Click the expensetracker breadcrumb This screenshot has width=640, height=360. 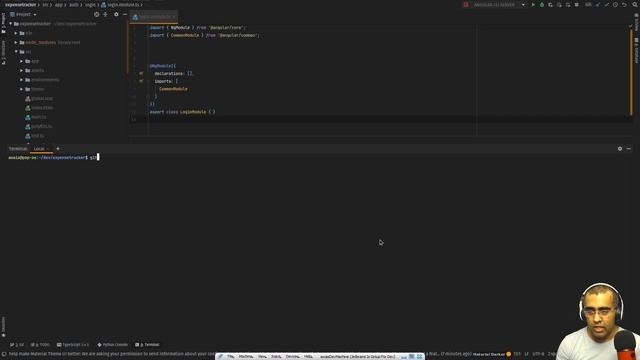pyautogui.click(x=21, y=4)
